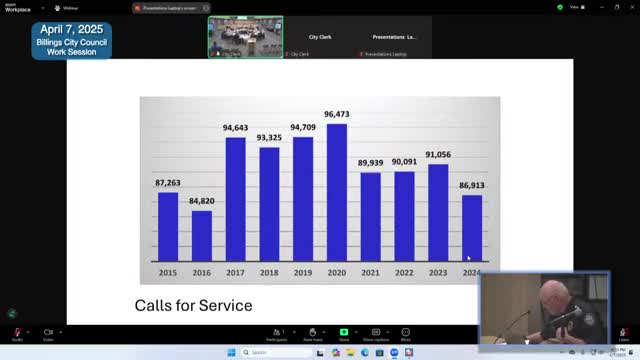This screenshot has height=360, width=640.
Task: Expand the arrow next to Show captions
Action: pyautogui.click(x=387, y=332)
